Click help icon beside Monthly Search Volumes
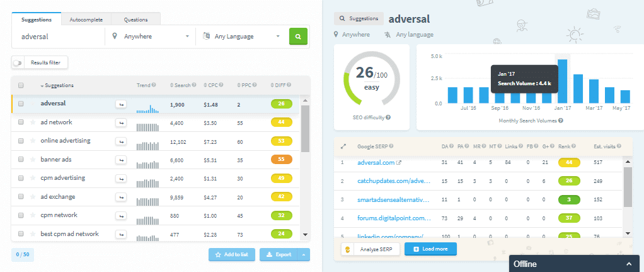 pyautogui.click(x=560, y=121)
